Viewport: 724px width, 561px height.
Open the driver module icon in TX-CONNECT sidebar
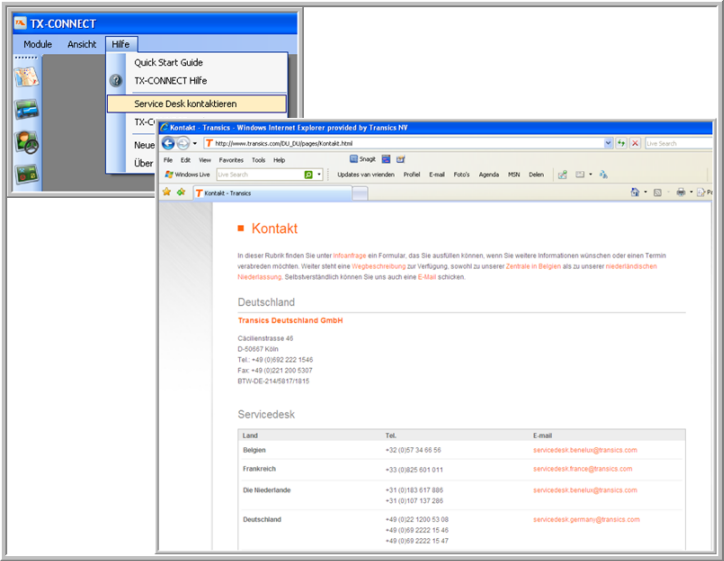(x=26, y=142)
